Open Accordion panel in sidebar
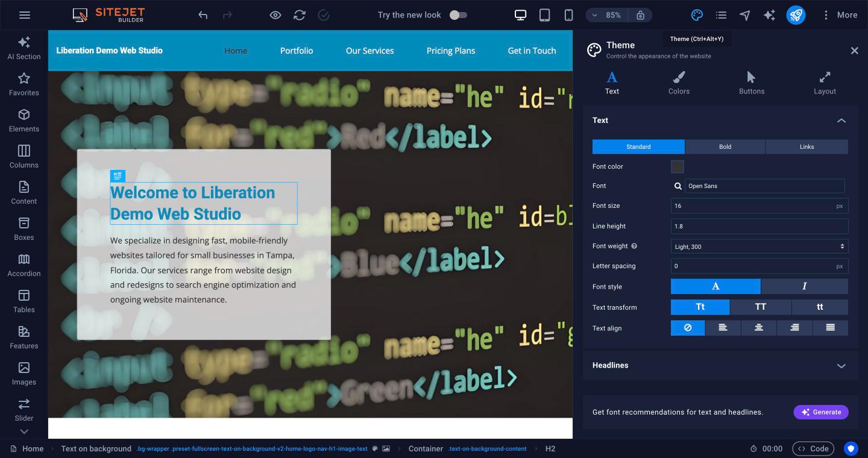 tap(24, 265)
